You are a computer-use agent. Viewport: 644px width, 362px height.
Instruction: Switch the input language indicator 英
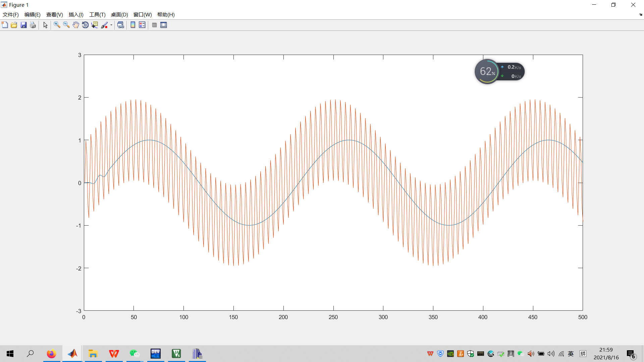click(571, 354)
